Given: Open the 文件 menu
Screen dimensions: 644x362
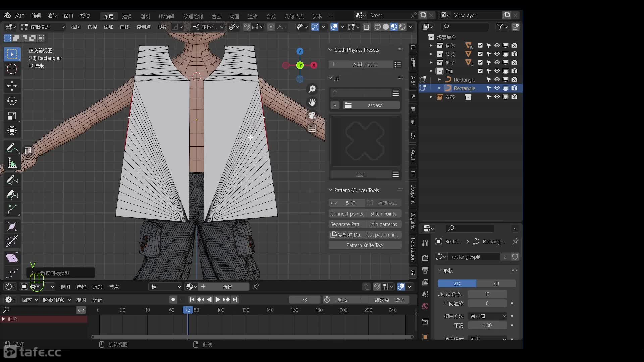Looking at the screenshot, I should click(20, 15).
